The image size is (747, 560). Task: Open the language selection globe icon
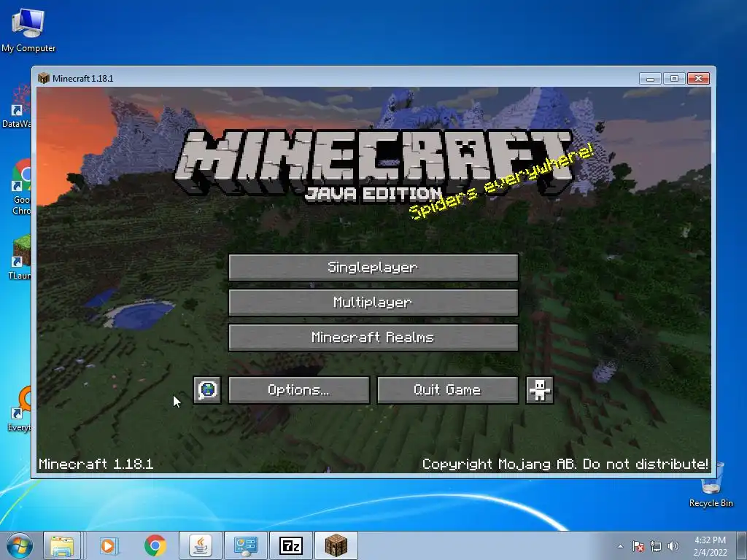(207, 390)
